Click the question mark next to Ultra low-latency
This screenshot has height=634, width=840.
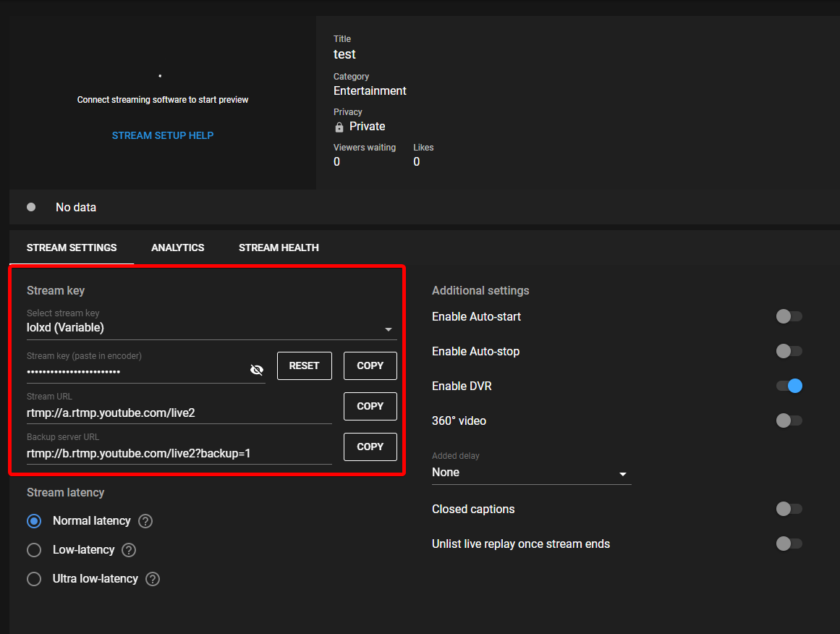pos(152,578)
